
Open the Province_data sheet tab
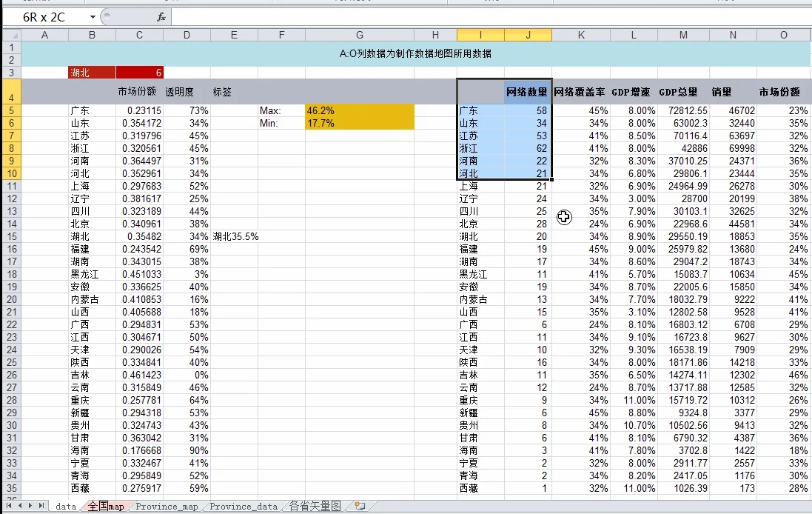(x=244, y=507)
